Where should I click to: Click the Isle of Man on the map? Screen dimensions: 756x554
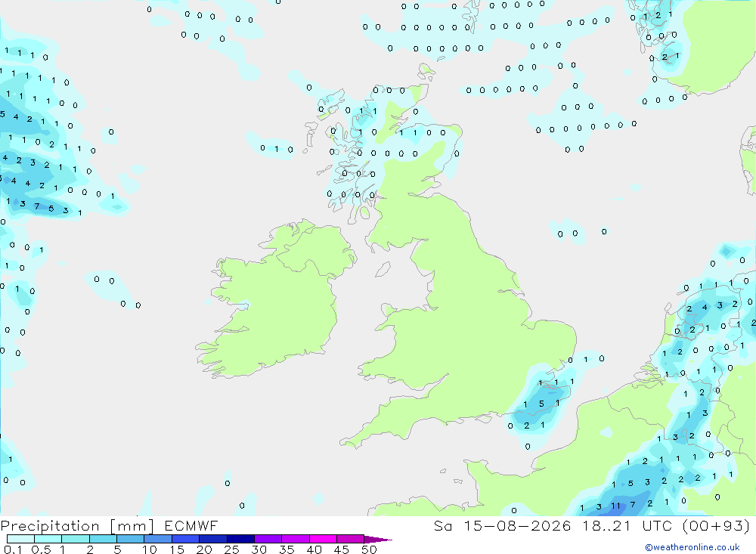[x=383, y=269]
